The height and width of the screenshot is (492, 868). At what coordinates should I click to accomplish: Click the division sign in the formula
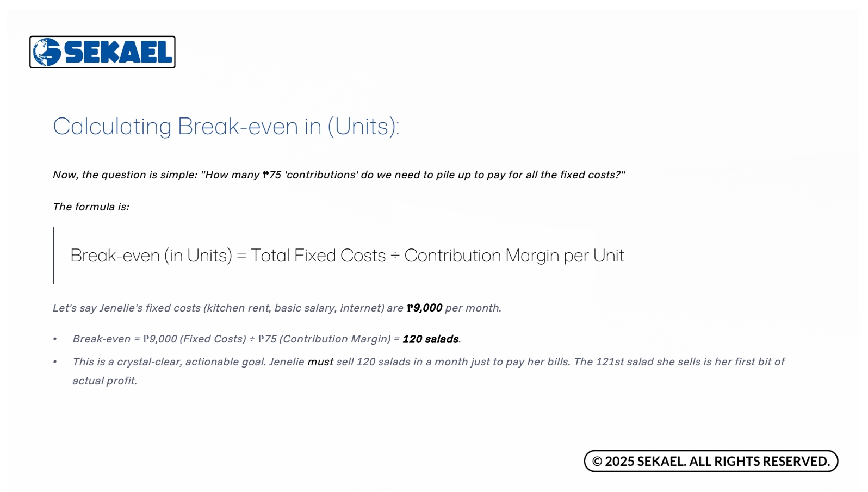(395, 256)
